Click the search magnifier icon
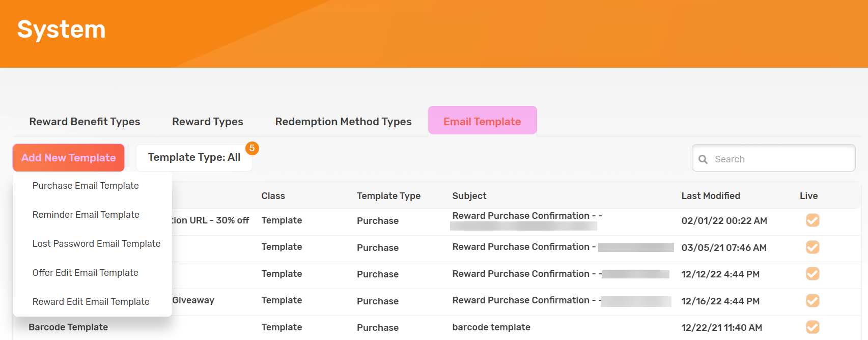868x340 pixels. 703,159
